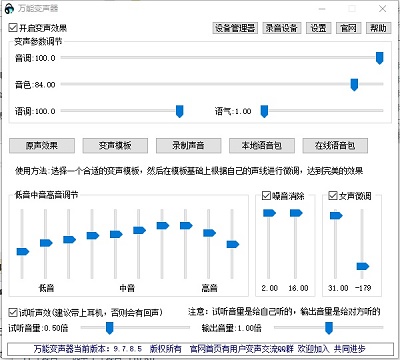Click the 音调:100.0 label

pyautogui.click(x=35, y=58)
